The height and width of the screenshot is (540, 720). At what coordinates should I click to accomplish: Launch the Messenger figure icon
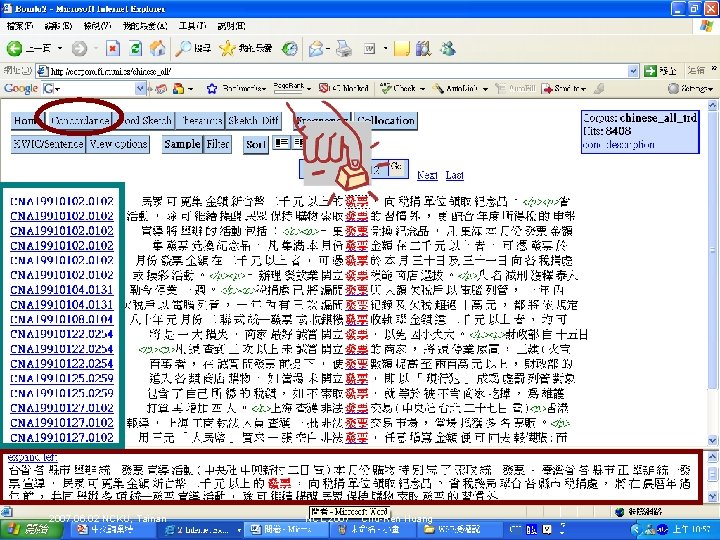[447, 48]
